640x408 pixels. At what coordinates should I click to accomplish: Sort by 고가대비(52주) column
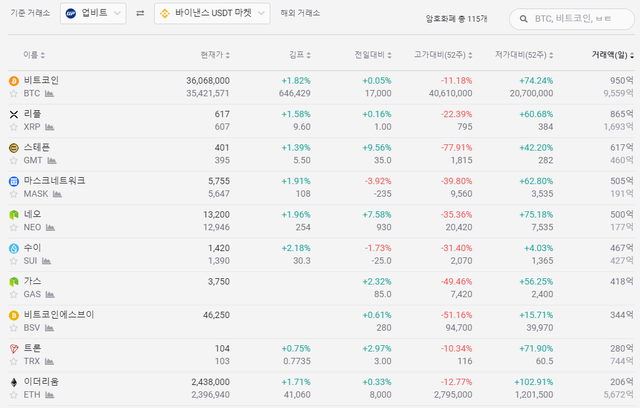(x=443, y=55)
